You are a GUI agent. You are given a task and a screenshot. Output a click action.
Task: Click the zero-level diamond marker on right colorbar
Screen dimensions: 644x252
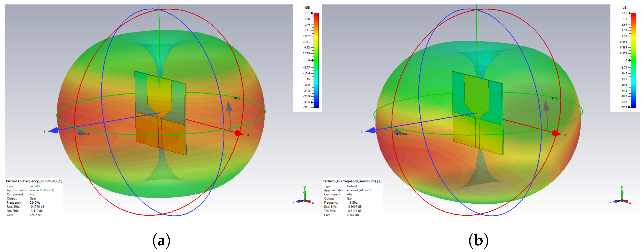630,60
